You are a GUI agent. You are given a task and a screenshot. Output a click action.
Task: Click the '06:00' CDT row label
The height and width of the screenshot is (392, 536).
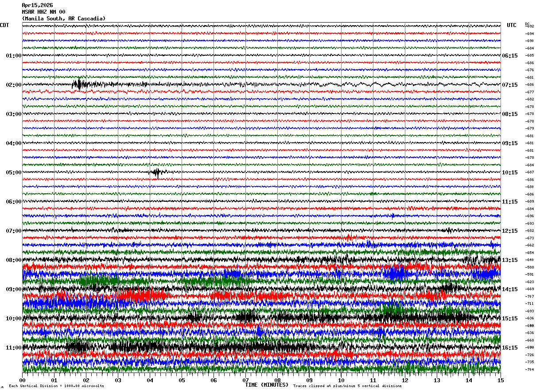(14, 202)
